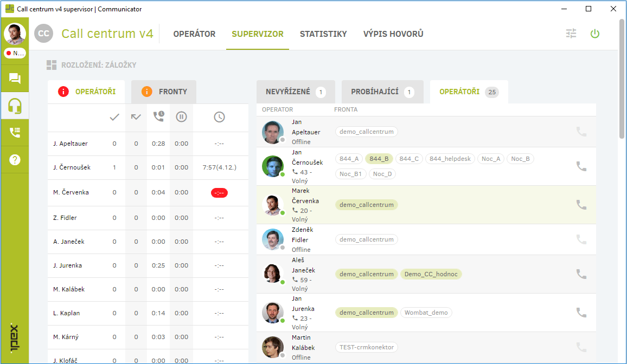Switch to the Fronty tab
627x364 pixels.
[164, 92]
